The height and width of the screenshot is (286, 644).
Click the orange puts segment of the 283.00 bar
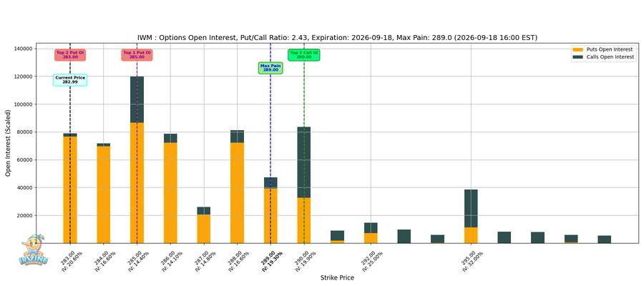[x=70, y=189]
